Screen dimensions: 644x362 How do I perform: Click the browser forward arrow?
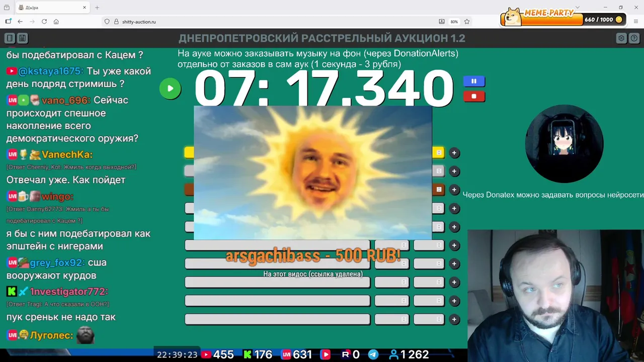click(32, 22)
